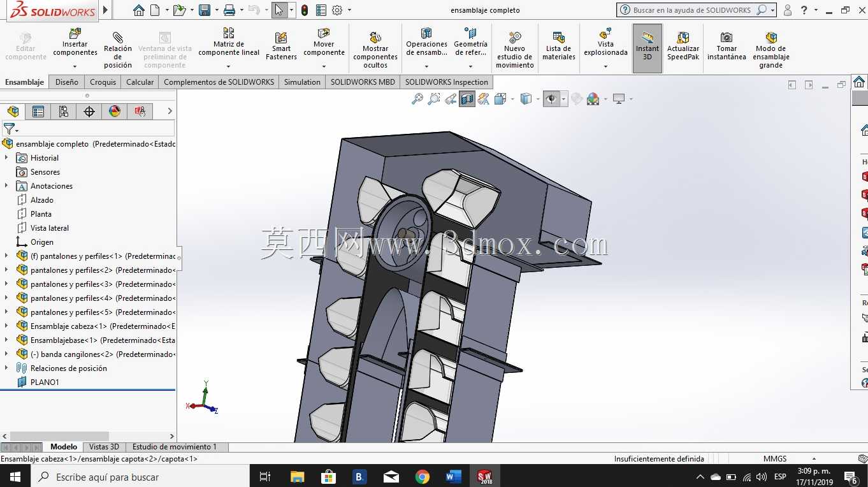Click the Print icon
This screenshot has width=868, height=487.
(x=229, y=10)
